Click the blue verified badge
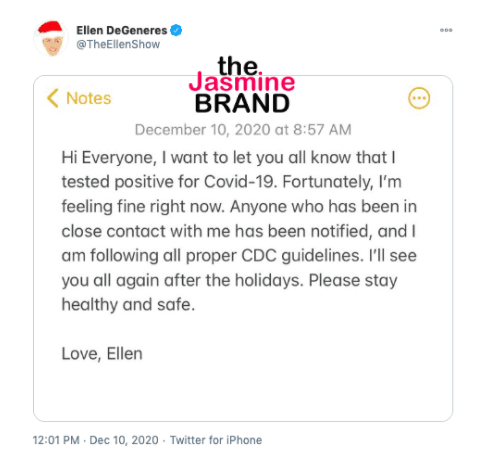The width and height of the screenshot is (478, 457). coord(176,30)
